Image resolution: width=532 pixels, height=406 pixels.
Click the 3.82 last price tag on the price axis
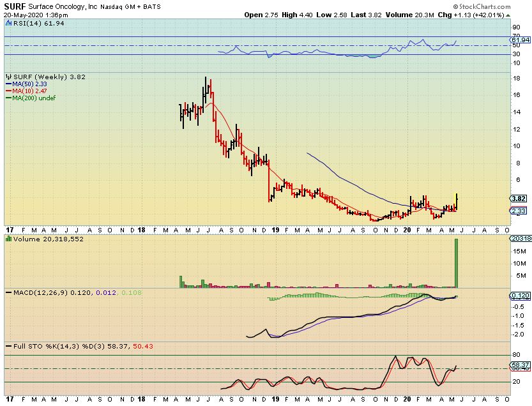point(519,199)
